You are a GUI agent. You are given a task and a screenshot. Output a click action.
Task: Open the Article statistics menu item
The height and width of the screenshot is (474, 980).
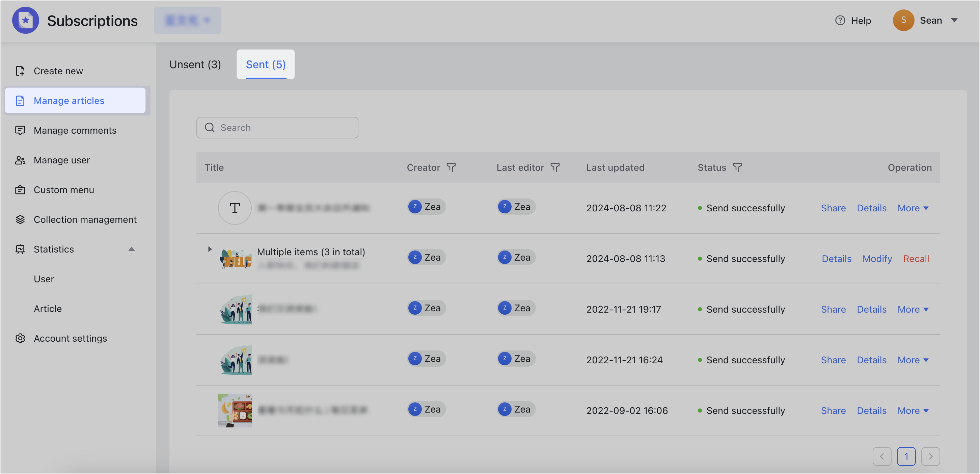(x=47, y=308)
